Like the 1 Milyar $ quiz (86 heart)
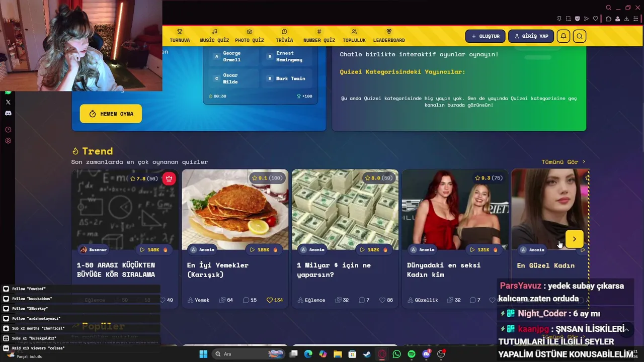644x362 pixels. point(386,300)
